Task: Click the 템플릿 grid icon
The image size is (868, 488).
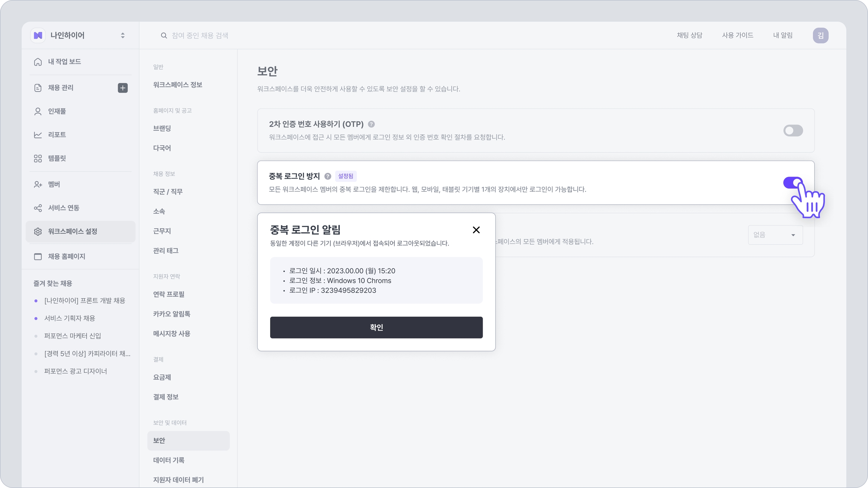Action: pos(38,159)
